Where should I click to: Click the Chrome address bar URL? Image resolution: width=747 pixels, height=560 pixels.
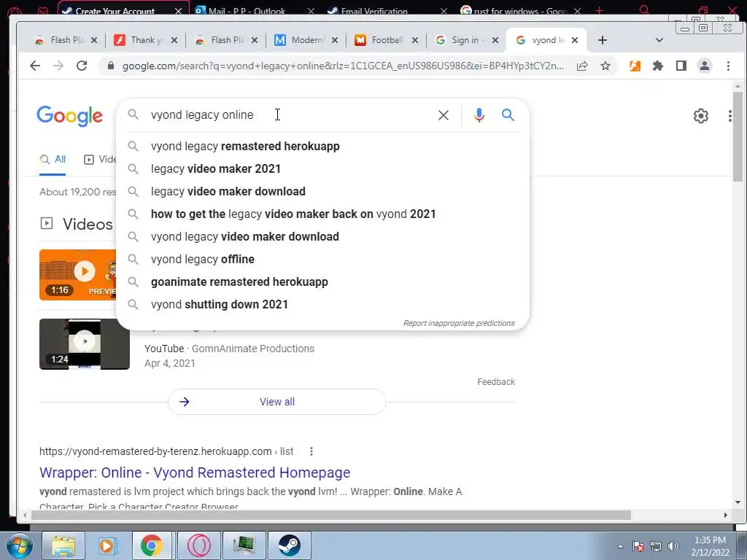[x=343, y=66]
